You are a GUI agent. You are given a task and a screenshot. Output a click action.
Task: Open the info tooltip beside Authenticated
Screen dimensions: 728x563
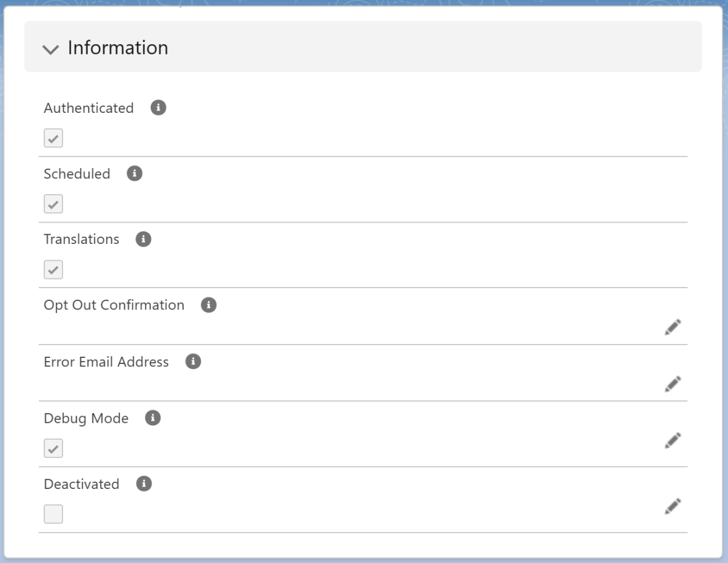tap(158, 108)
